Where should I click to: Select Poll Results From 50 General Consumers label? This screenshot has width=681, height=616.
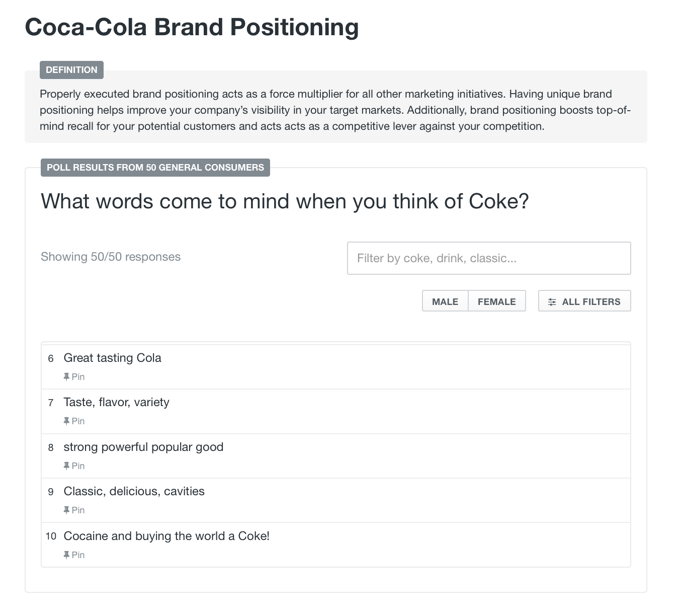155,168
